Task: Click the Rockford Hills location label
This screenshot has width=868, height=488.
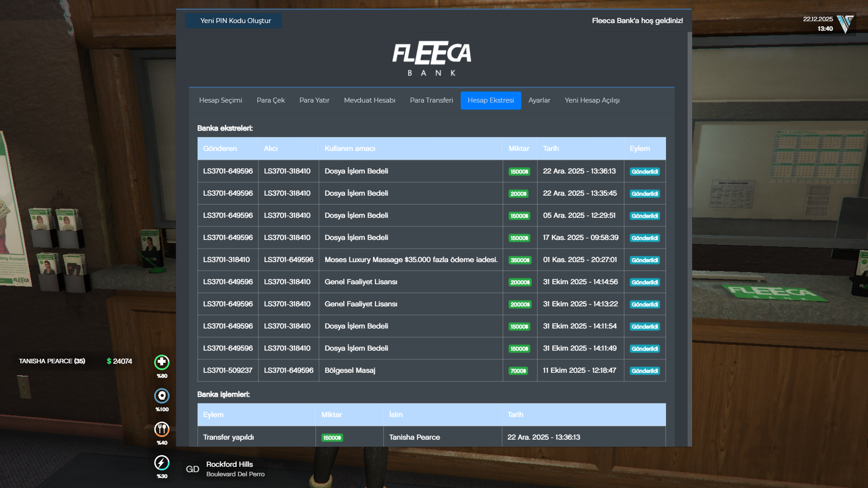Action: 230,465
